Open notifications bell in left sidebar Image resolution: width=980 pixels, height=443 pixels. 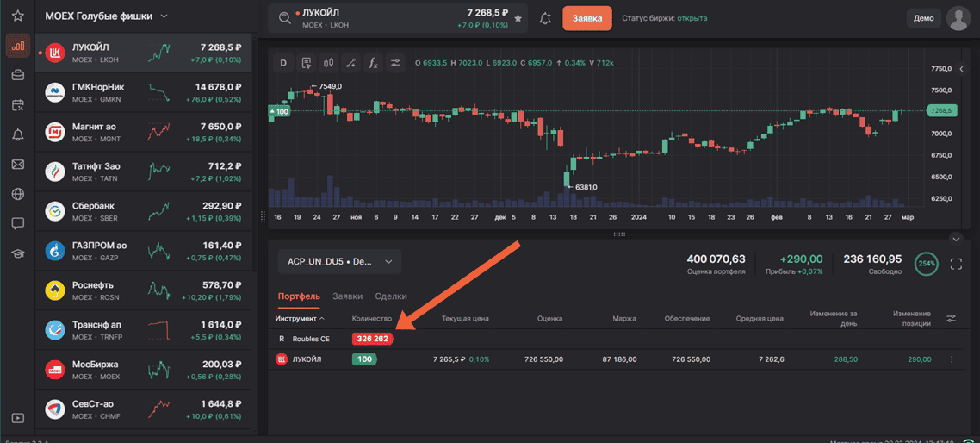(x=17, y=134)
